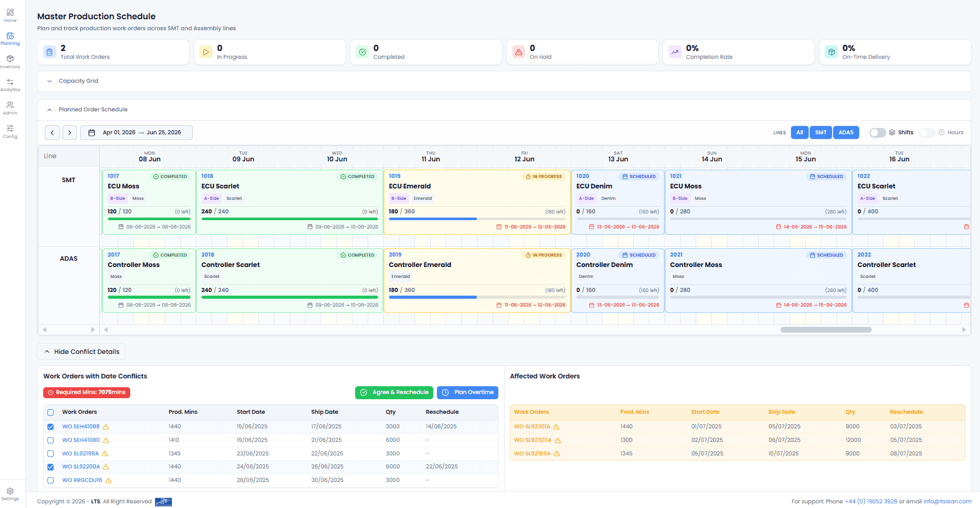Screen dimensions: 980x508
Task: Open the Admin sidebar icon
Action: [x=10, y=108]
